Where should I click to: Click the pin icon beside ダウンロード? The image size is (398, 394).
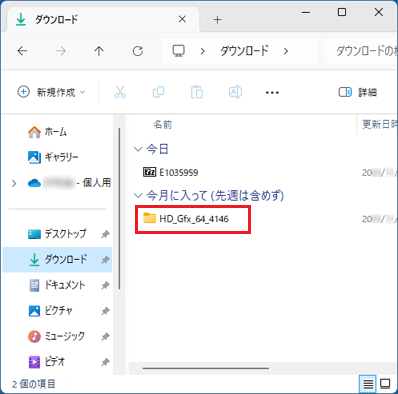tap(105, 260)
